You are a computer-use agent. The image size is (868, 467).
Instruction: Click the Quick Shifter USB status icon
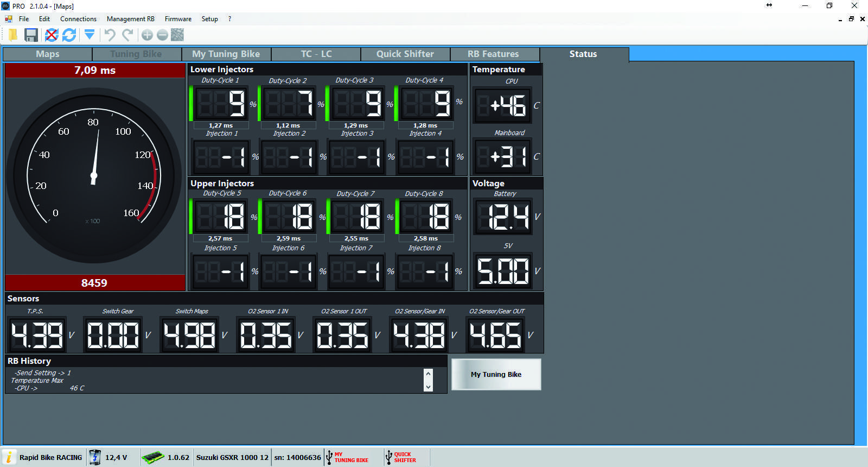tap(388, 457)
